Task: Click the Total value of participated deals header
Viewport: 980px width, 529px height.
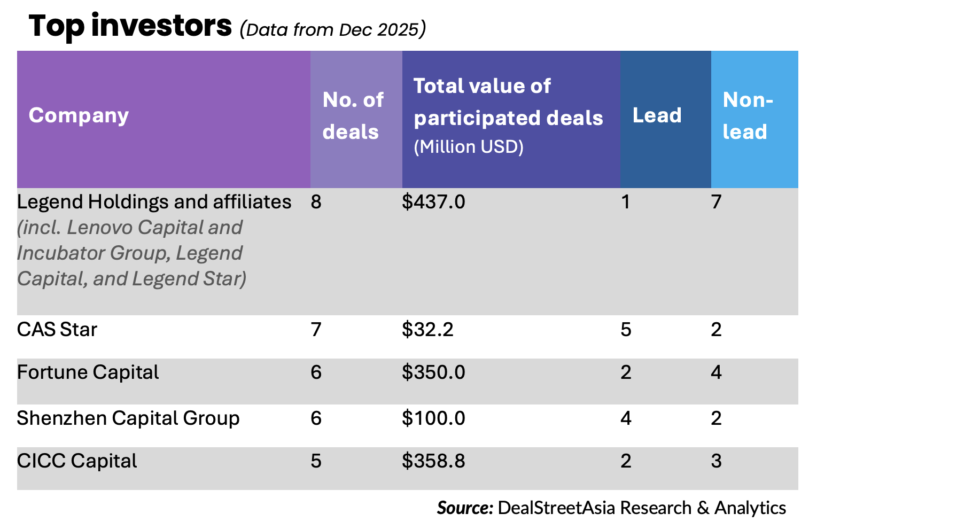Action: tap(508, 102)
